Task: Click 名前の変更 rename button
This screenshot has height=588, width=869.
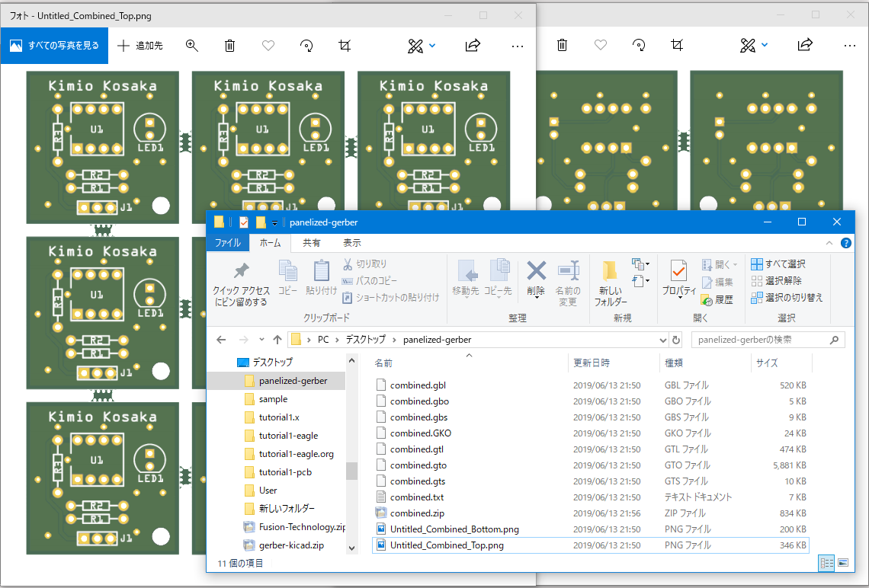Action: pos(568,283)
